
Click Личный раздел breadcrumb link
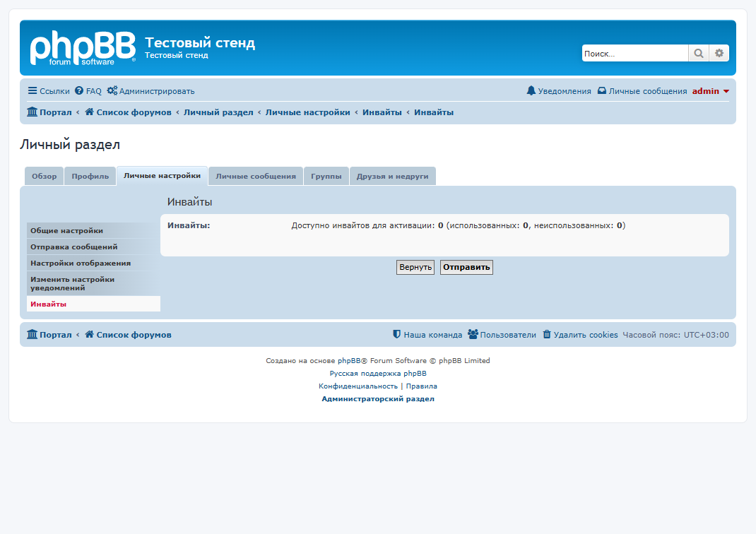click(x=218, y=112)
